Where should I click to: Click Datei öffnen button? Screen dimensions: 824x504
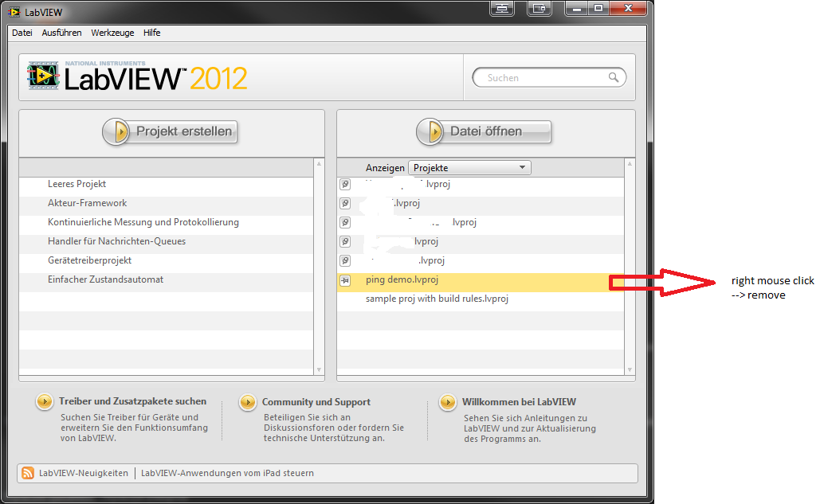[484, 131]
